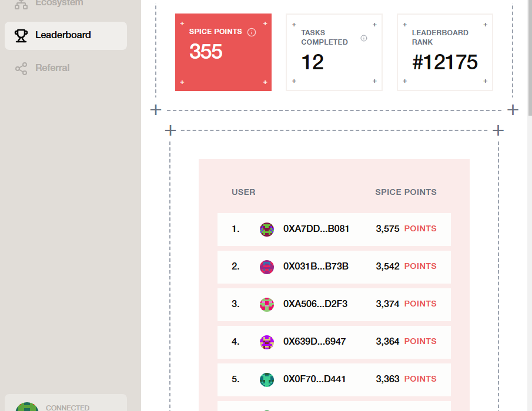Click the SPICE POINTS column header

[x=406, y=192]
